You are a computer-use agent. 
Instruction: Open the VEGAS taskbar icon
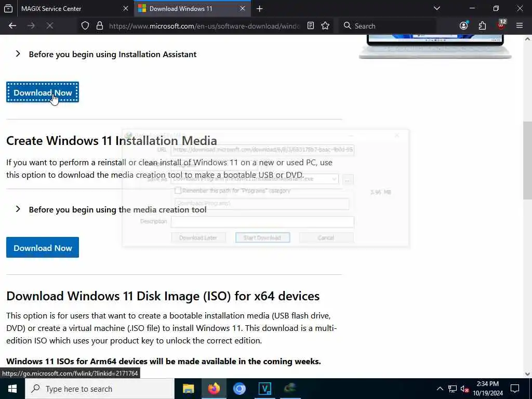(x=264, y=389)
